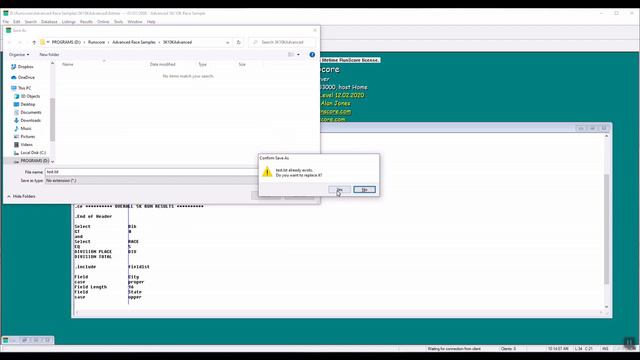Open OneDrive in the navigation pane
Image resolution: width=640 pixels, height=360 pixels.
point(26,77)
